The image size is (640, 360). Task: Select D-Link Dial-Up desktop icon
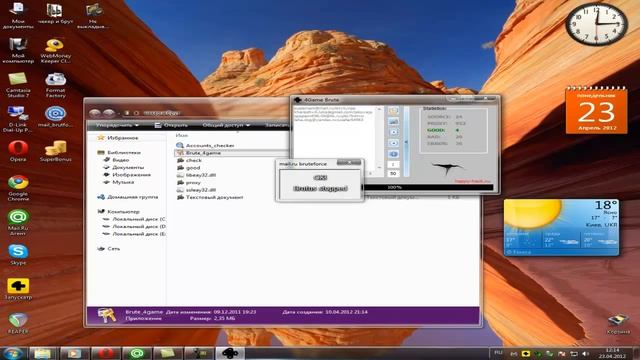(18, 119)
